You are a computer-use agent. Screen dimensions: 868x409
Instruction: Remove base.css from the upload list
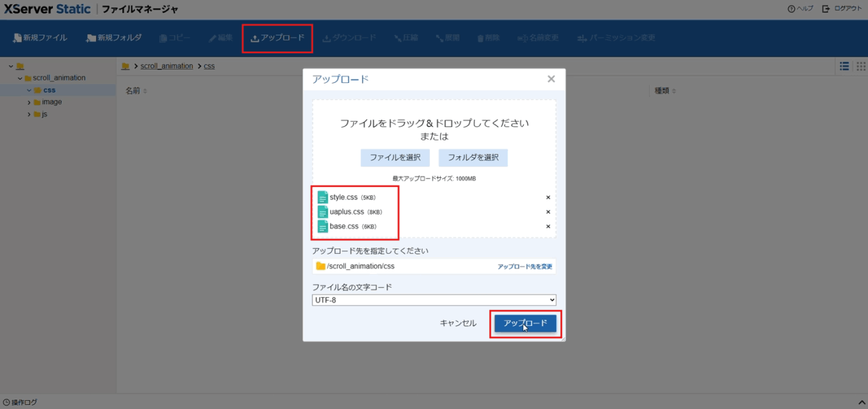548,227
